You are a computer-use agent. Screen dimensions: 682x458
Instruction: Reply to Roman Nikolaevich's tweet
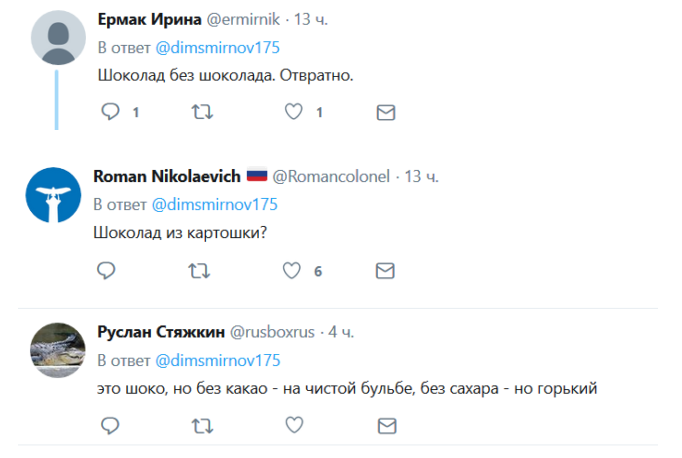[107, 270]
